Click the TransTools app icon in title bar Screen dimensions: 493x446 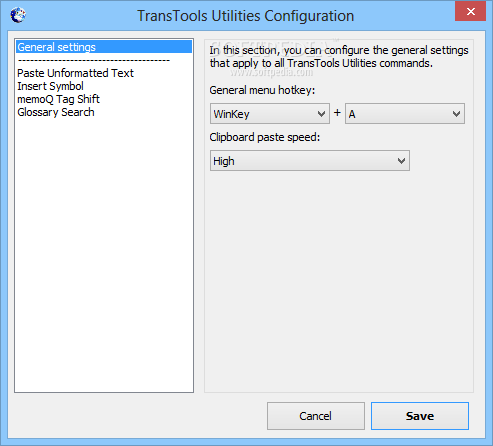18,15
